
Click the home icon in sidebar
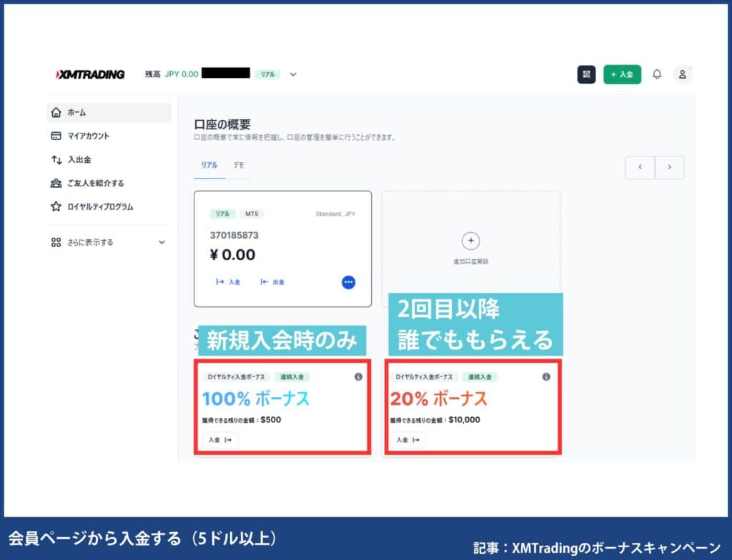coord(56,112)
